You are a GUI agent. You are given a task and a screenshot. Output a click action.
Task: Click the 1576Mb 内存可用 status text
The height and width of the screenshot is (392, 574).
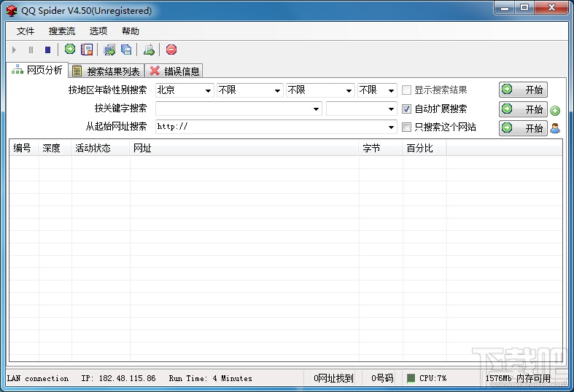(x=518, y=378)
